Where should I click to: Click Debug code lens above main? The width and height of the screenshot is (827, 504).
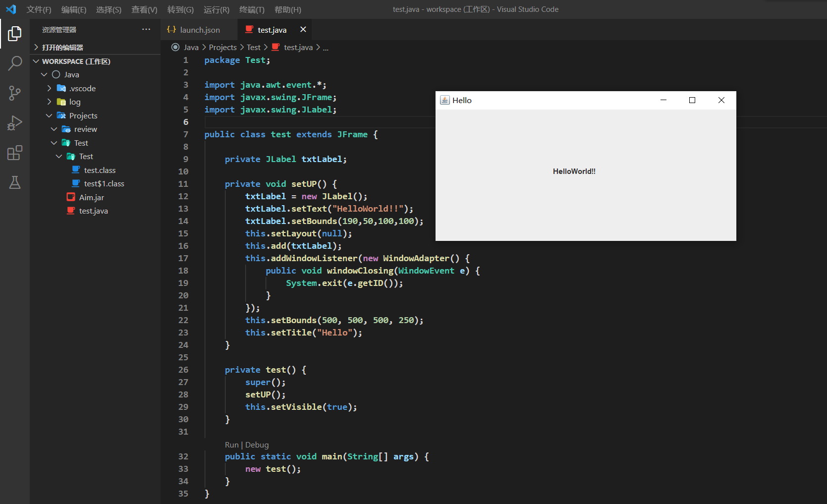[257, 445]
